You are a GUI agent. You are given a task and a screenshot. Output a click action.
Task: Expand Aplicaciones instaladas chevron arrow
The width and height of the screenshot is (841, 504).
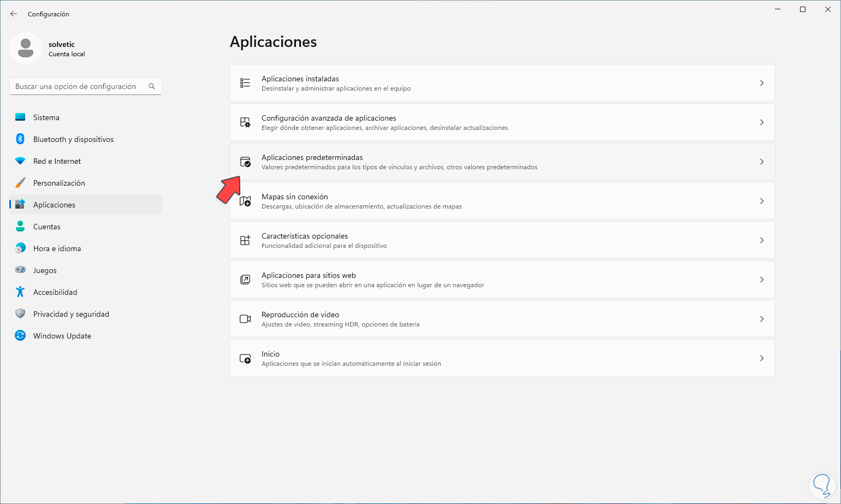click(x=762, y=83)
